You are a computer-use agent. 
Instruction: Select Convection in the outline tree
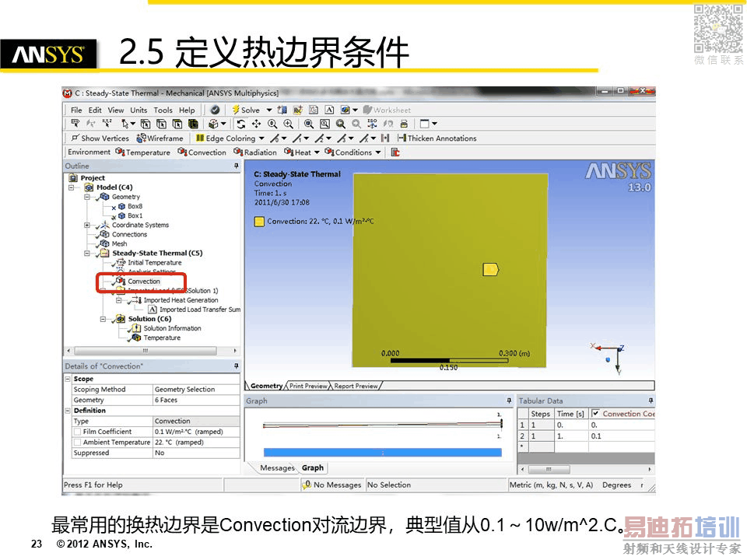[x=144, y=282]
